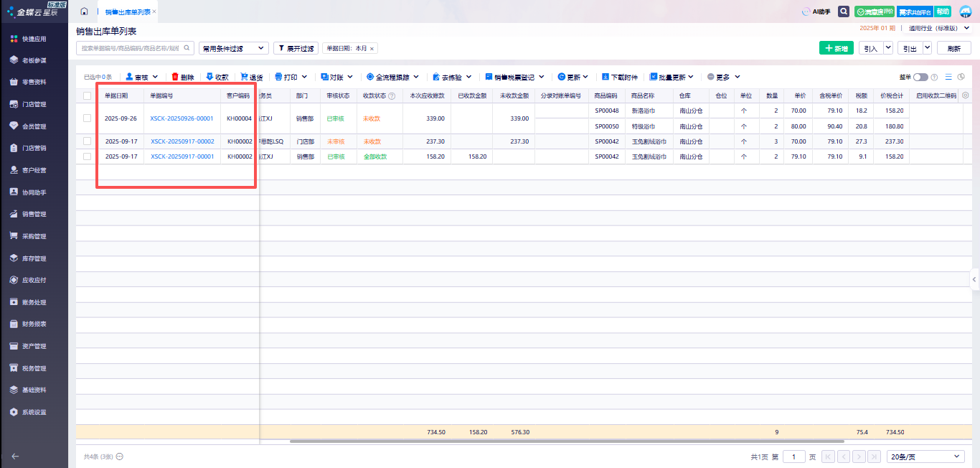Click the 退货 cart icon
The height and width of the screenshot is (468, 980).
[244, 77]
